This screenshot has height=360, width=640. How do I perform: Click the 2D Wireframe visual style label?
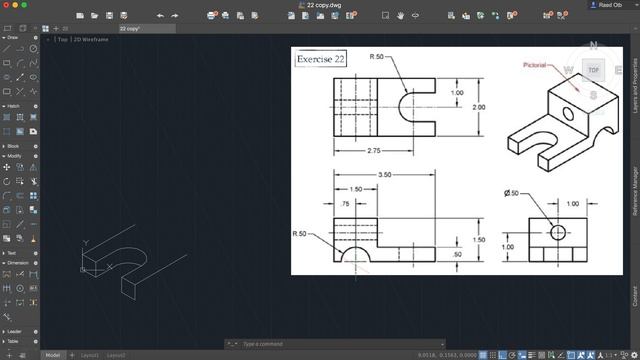[91, 40]
